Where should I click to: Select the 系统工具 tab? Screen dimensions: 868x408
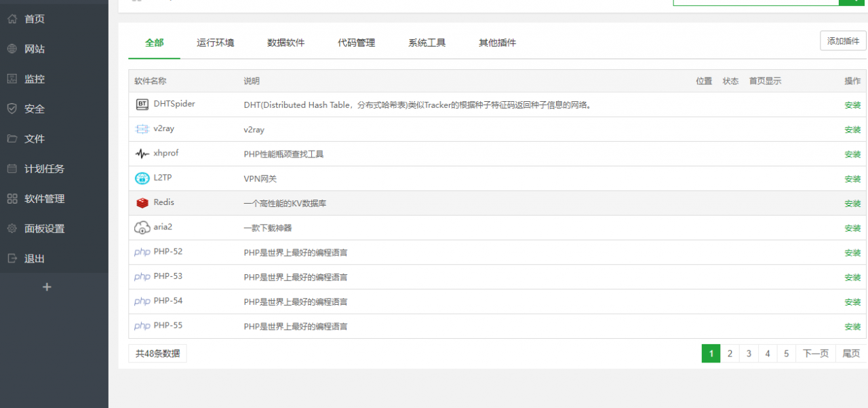(427, 43)
